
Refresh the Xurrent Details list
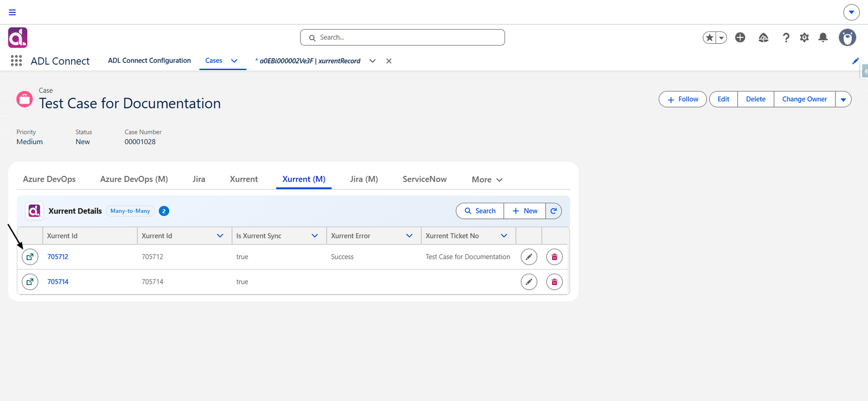click(553, 211)
